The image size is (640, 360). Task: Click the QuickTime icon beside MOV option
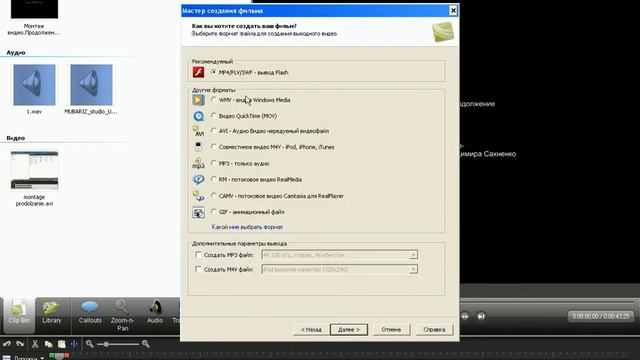198,116
